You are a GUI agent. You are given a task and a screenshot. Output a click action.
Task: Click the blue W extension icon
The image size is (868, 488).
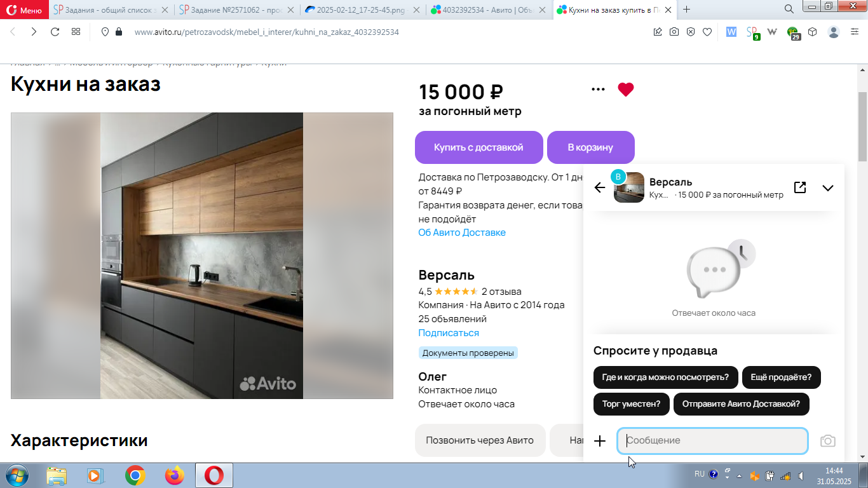731,32
